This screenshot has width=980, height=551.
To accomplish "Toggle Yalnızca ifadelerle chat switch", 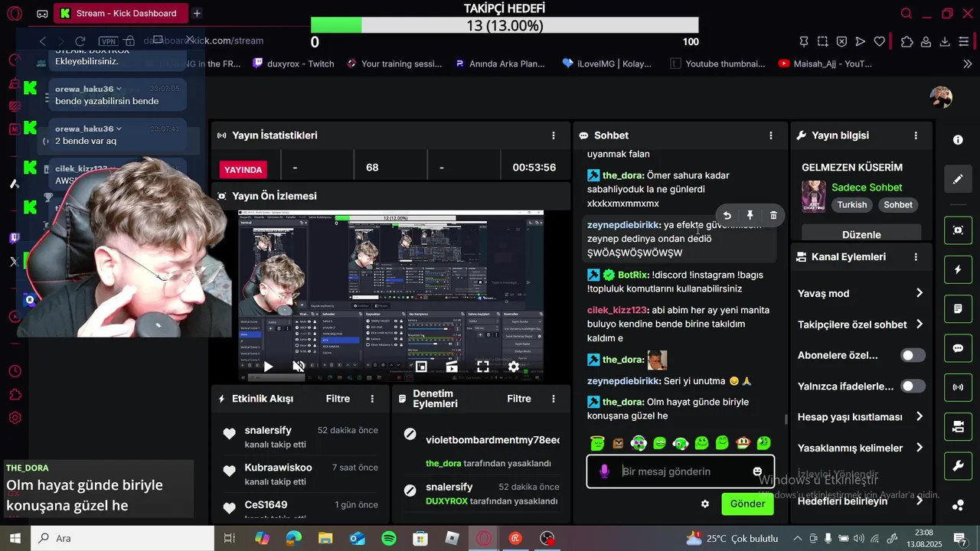I will coord(913,386).
